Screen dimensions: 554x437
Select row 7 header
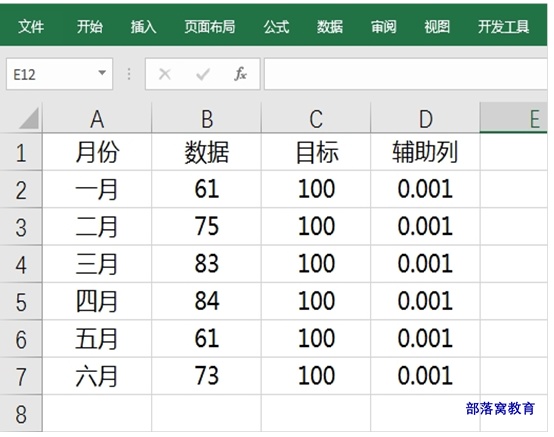click(x=21, y=377)
